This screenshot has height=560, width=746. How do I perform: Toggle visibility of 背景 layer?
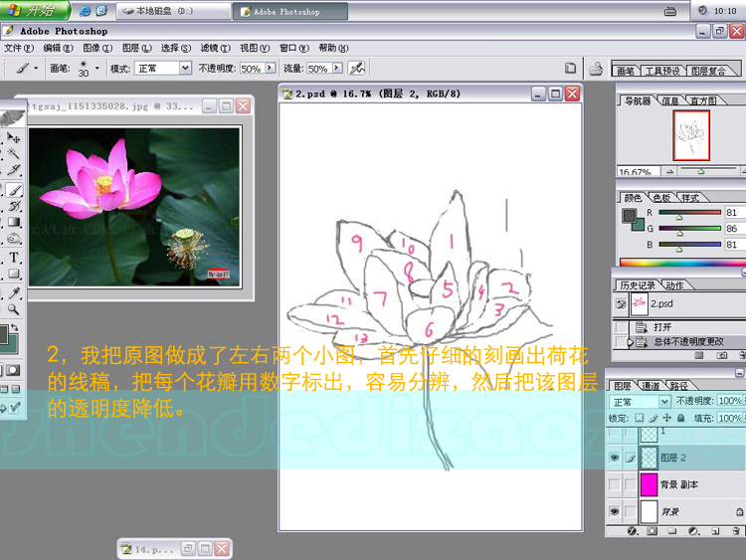point(615,512)
